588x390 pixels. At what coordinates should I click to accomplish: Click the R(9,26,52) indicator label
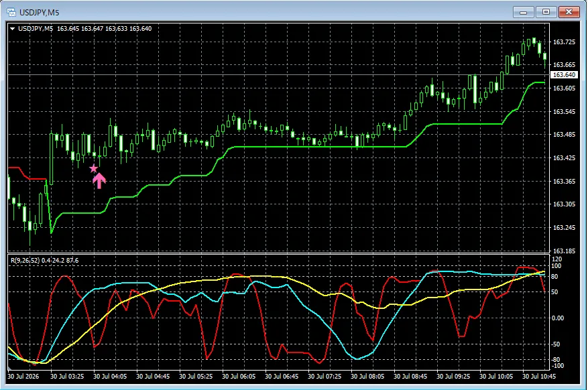(x=25, y=261)
